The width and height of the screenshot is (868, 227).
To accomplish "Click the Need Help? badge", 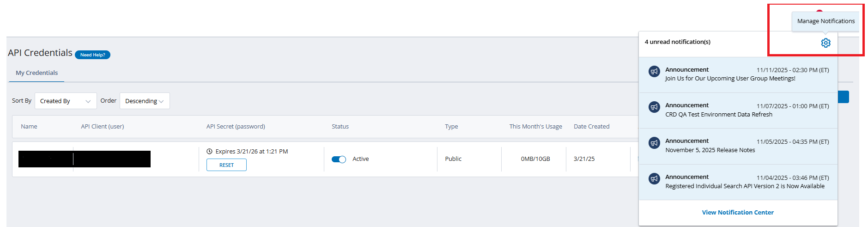I will 92,55.
